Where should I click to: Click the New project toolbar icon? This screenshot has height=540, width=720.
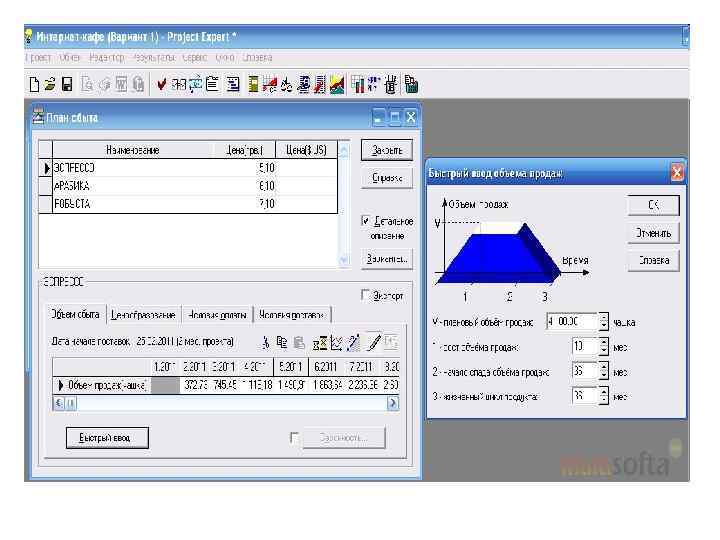pyautogui.click(x=34, y=84)
